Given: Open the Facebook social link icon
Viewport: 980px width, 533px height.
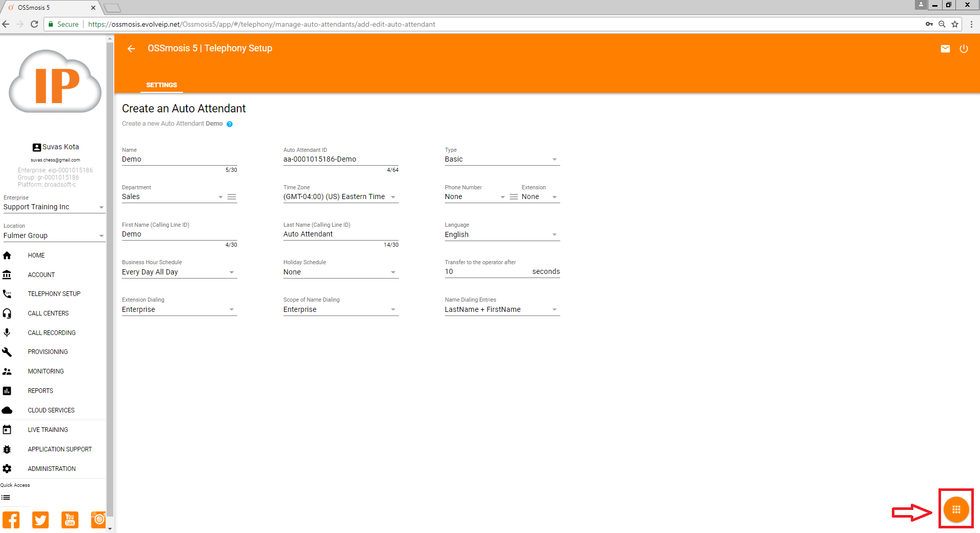Looking at the screenshot, I should (x=11, y=520).
